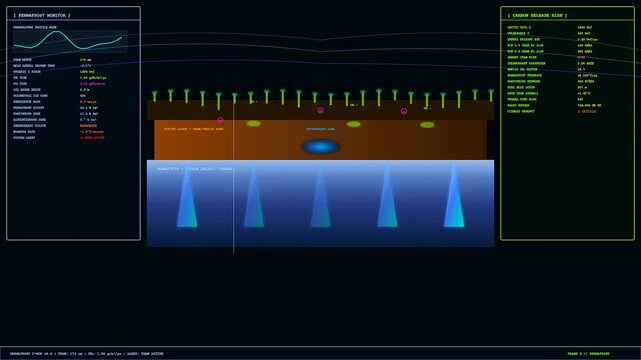Click the purple CO2 flux value
Screen dimensions: 641x360
[92, 83]
